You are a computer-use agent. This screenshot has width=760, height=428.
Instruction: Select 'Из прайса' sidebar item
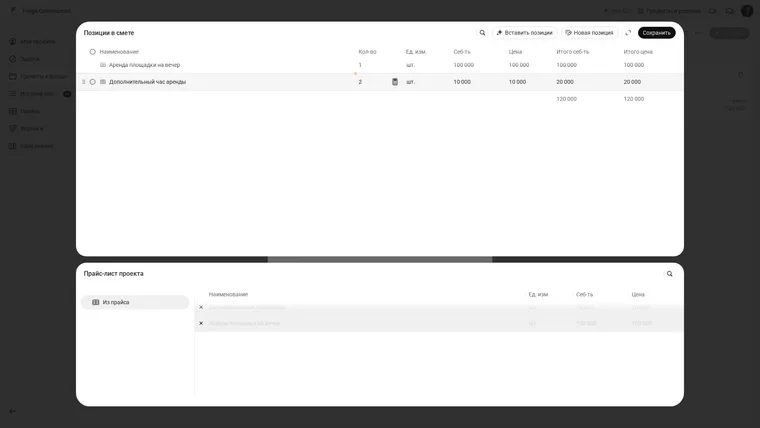(x=135, y=302)
